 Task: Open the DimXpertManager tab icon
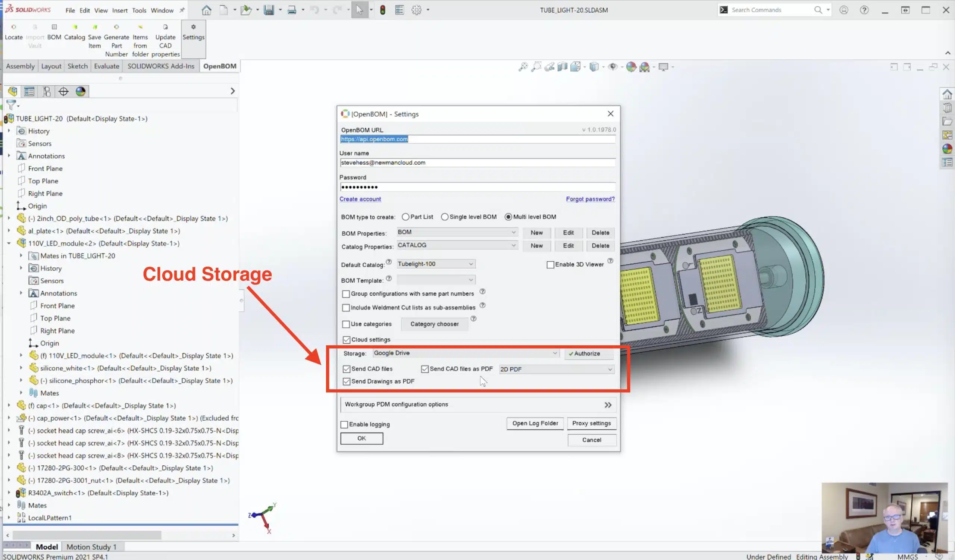pos(63,91)
